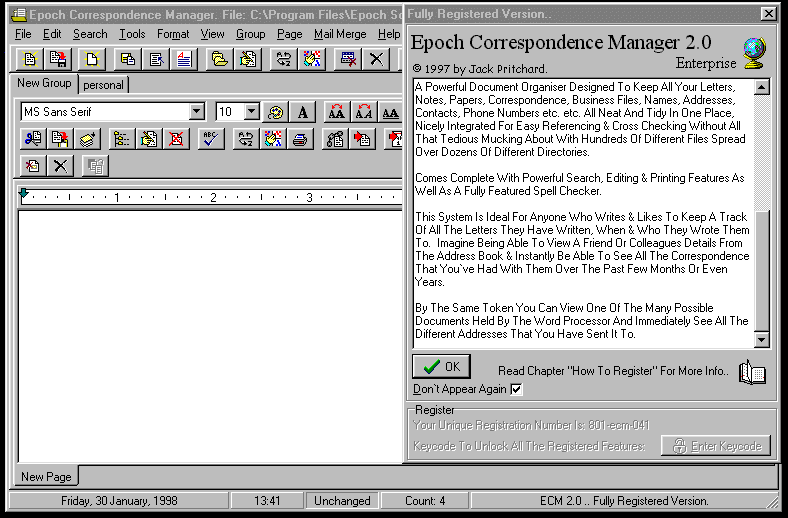788x518 pixels.
Task: Click the keyboard with red cross icon
Action: [348, 59]
